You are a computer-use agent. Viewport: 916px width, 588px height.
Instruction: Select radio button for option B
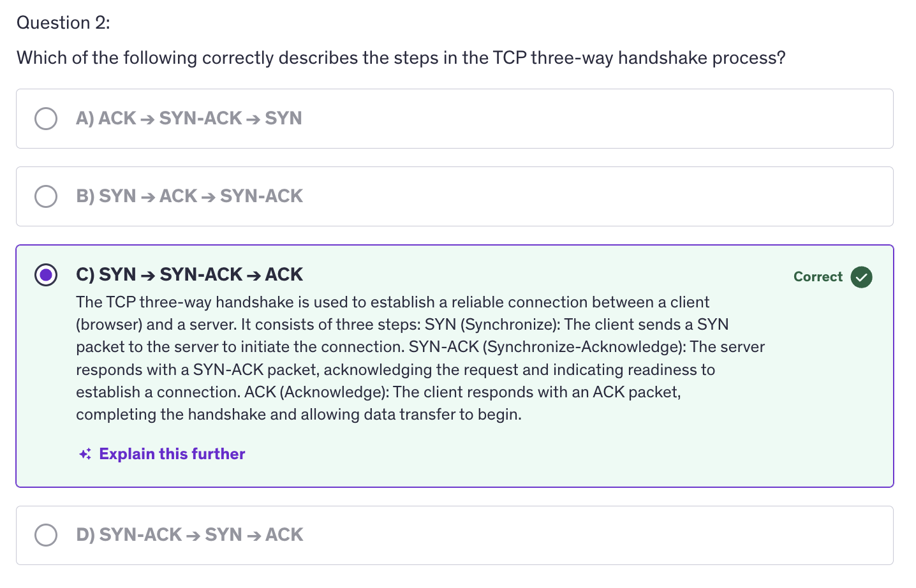46,196
